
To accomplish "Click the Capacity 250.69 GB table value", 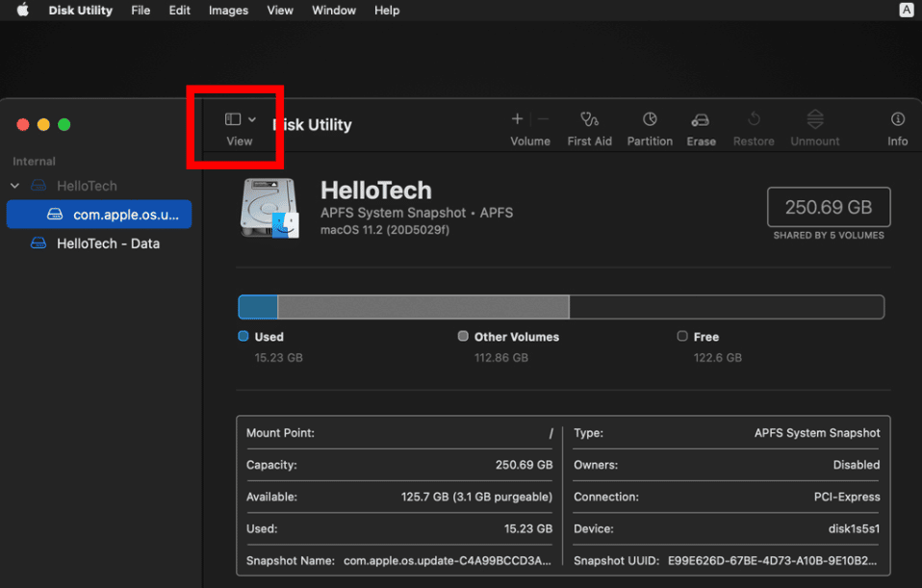I will pyautogui.click(x=524, y=465).
